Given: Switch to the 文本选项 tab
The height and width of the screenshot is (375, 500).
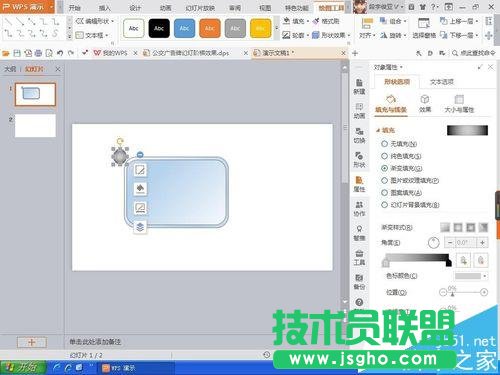Looking at the screenshot, I should click(442, 82).
